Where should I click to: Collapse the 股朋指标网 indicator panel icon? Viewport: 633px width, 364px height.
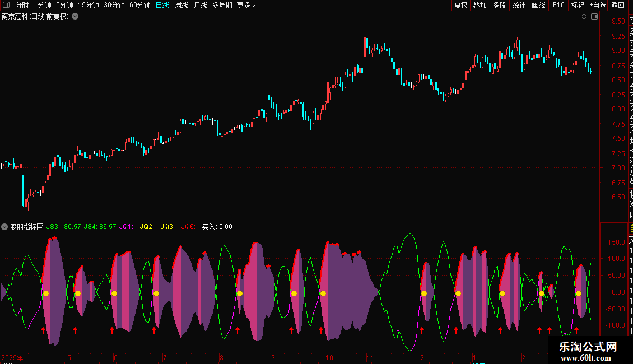point(4,227)
